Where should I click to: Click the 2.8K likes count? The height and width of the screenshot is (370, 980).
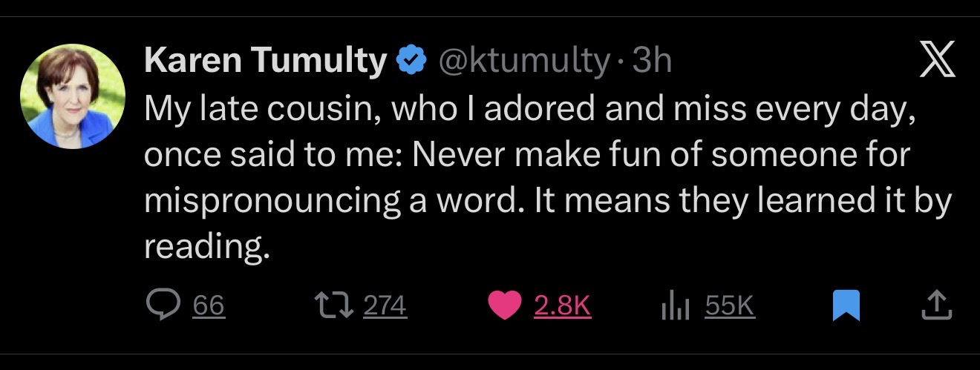click(562, 305)
